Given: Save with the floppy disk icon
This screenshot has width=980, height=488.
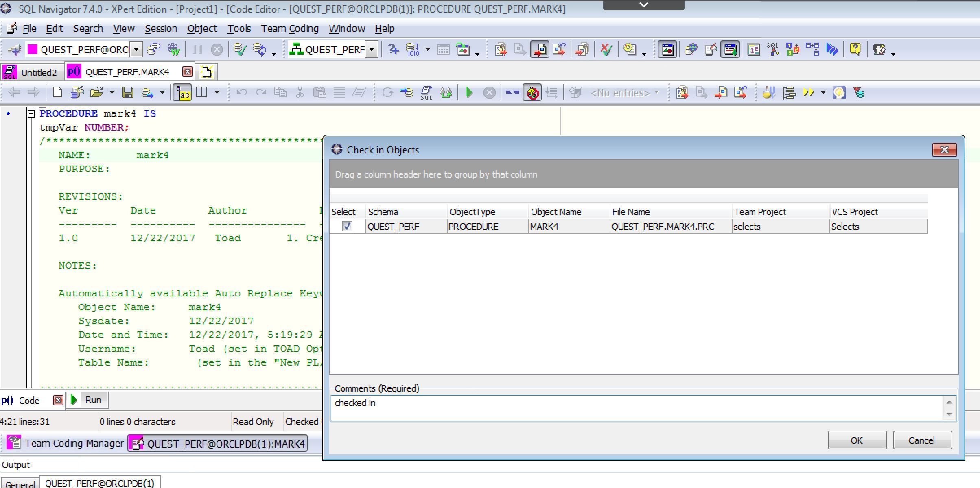Looking at the screenshot, I should click(x=128, y=93).
